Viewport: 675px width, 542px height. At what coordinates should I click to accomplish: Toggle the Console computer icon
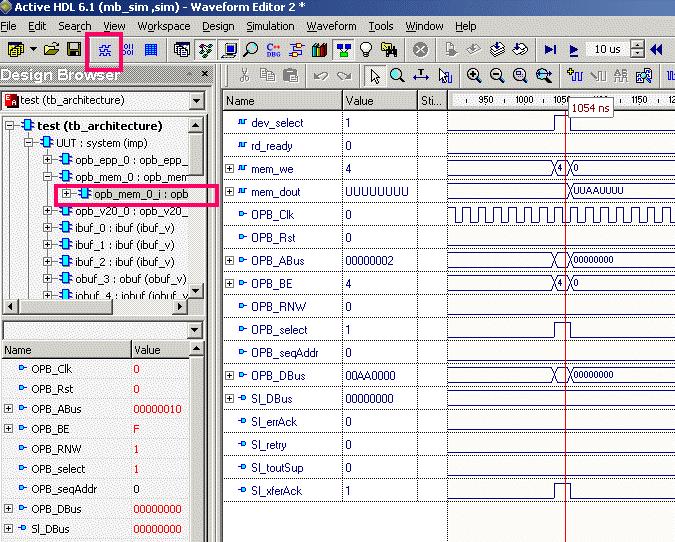click(229, 50)
